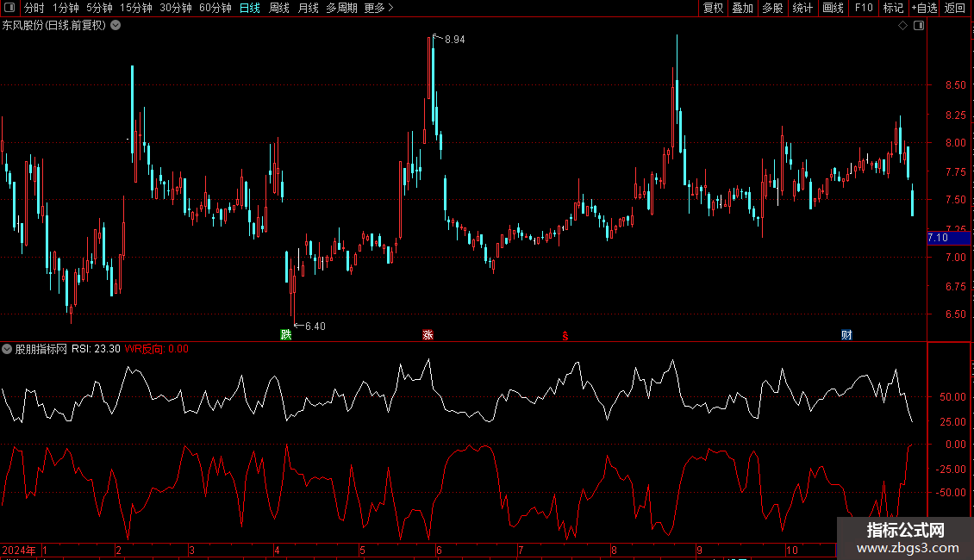
Task: Select the 30分钟 period tab
Action: click(176, 8)
